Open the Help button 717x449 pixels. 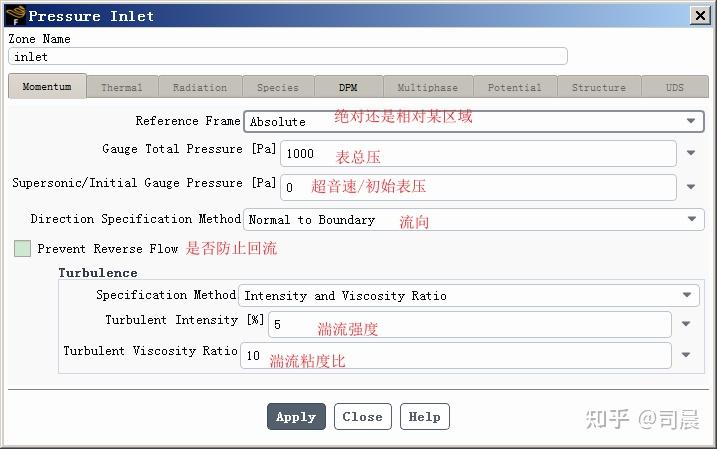425,417
